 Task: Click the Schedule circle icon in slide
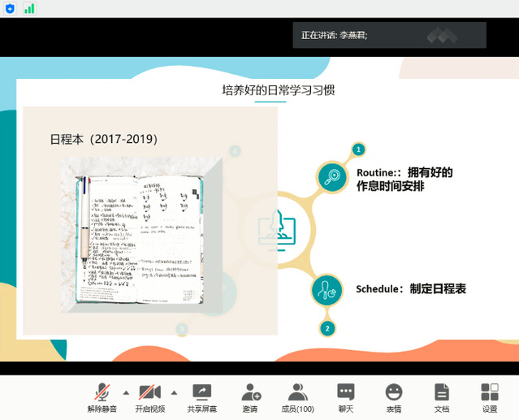coord(327,289)
